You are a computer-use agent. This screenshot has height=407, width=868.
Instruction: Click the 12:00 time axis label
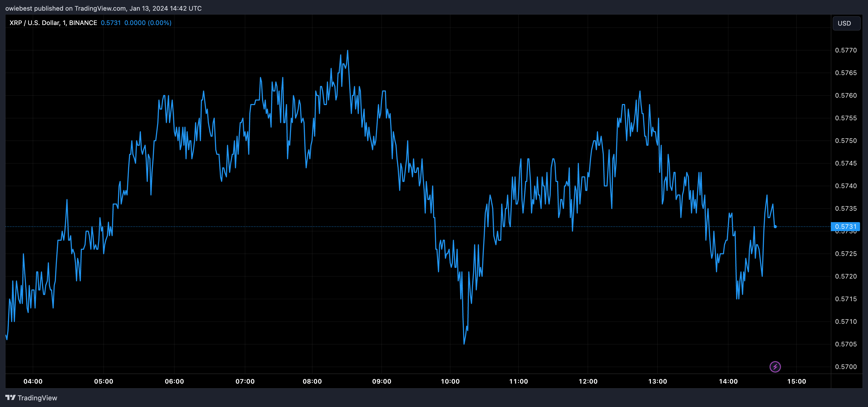[588, 381]
